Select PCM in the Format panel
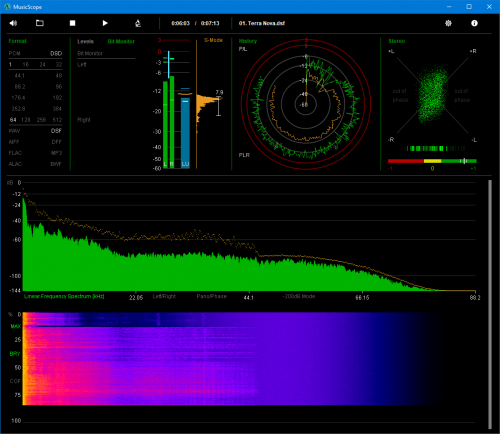The height and width of the screenshot is (434, 500). (14, 53)
